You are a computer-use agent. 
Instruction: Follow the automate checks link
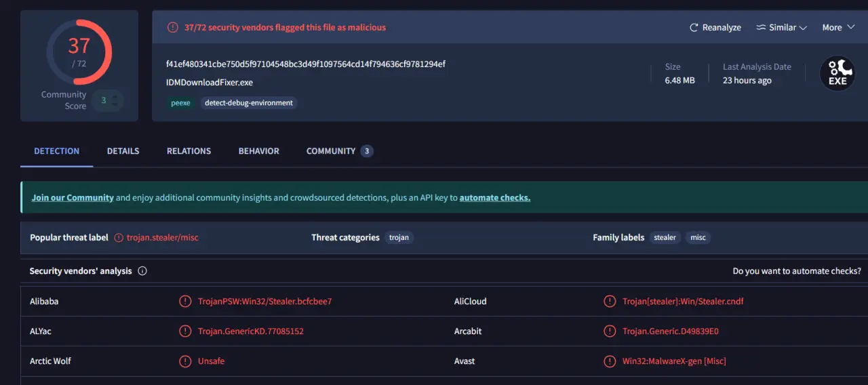495,198
